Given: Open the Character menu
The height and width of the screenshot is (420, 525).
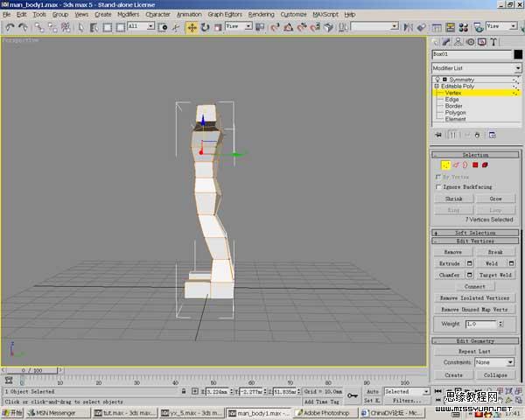Looking at the screenshot, I should [157, 14].
